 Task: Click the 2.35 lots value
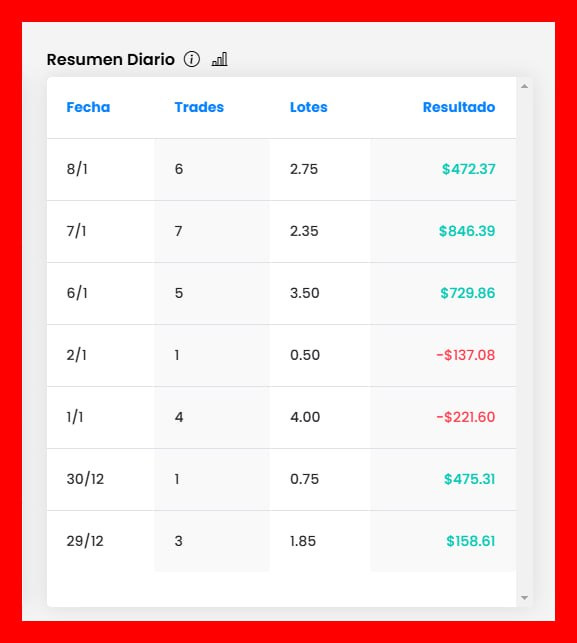click(x=304, y=231)
